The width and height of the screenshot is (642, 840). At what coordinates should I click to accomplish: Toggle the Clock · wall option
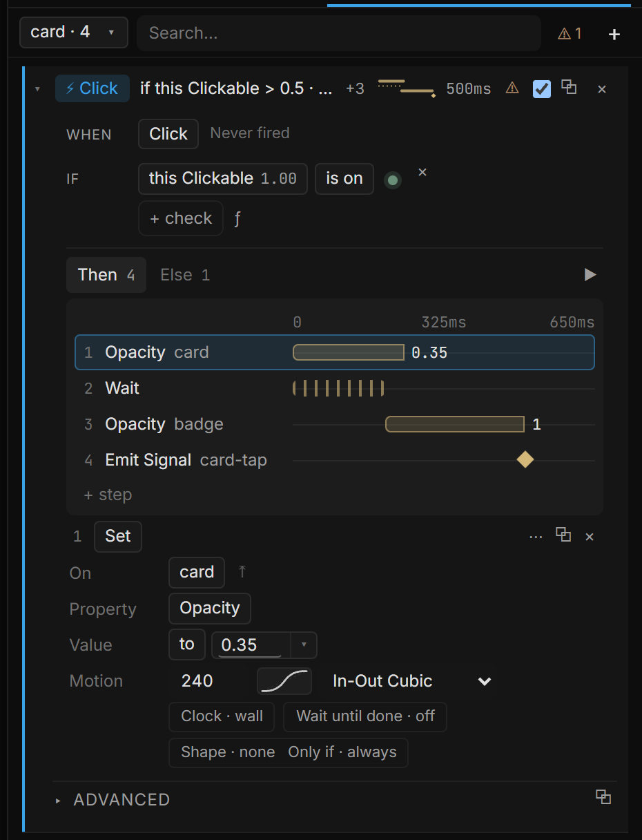(222, 717)
